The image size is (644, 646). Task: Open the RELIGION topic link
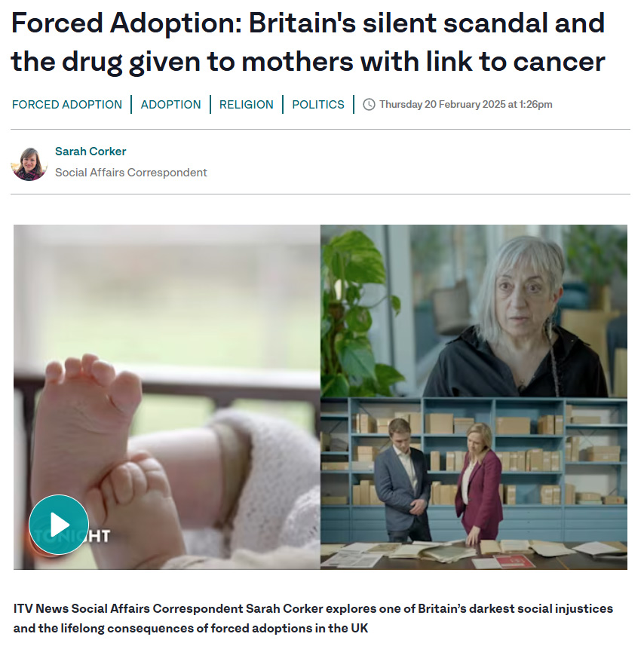(x=247, y=105)
